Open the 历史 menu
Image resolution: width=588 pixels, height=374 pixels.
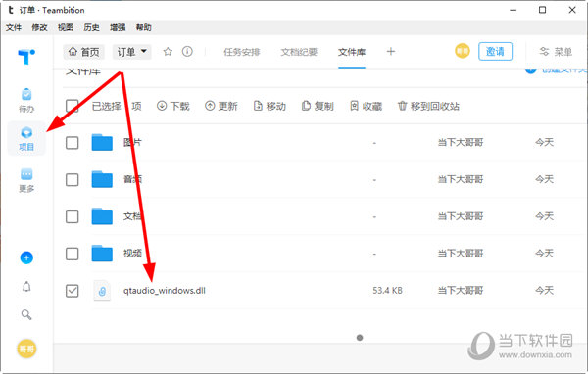[x=91, y=27]
